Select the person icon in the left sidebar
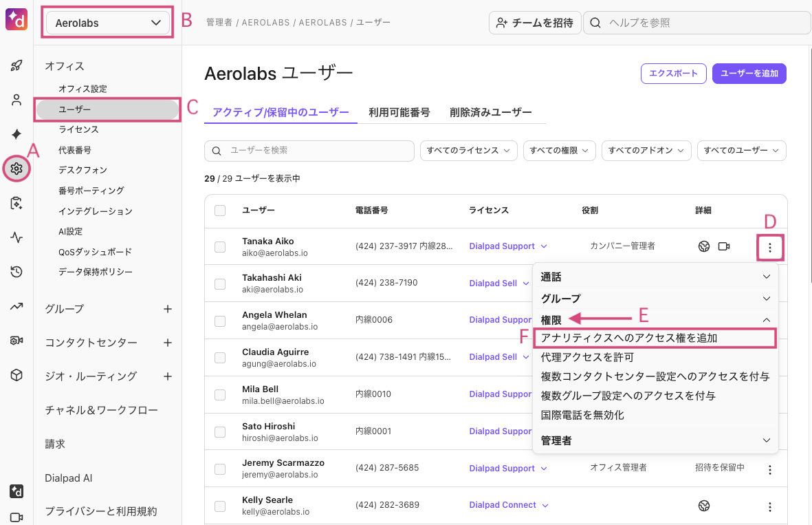812x525 pixels. tap(17, 99)
